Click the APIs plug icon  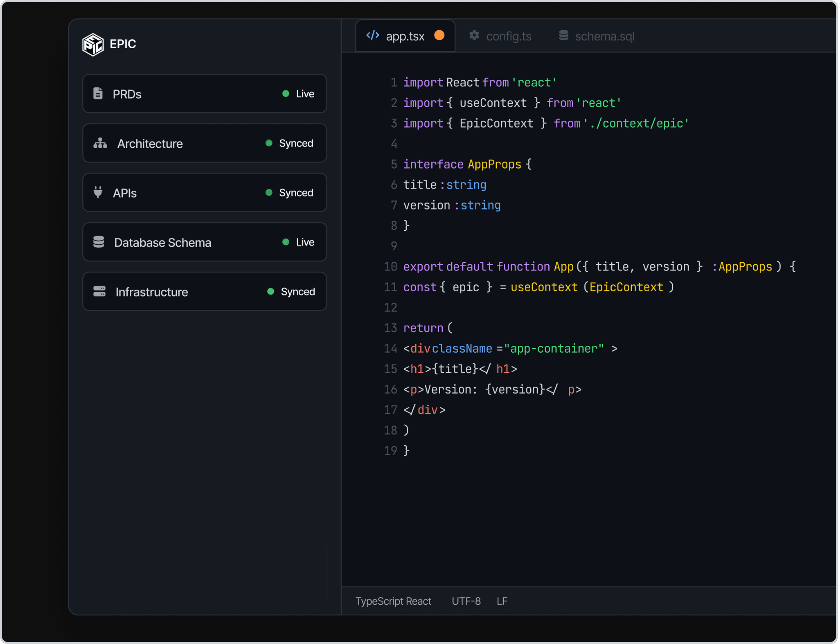click(98, 192)
